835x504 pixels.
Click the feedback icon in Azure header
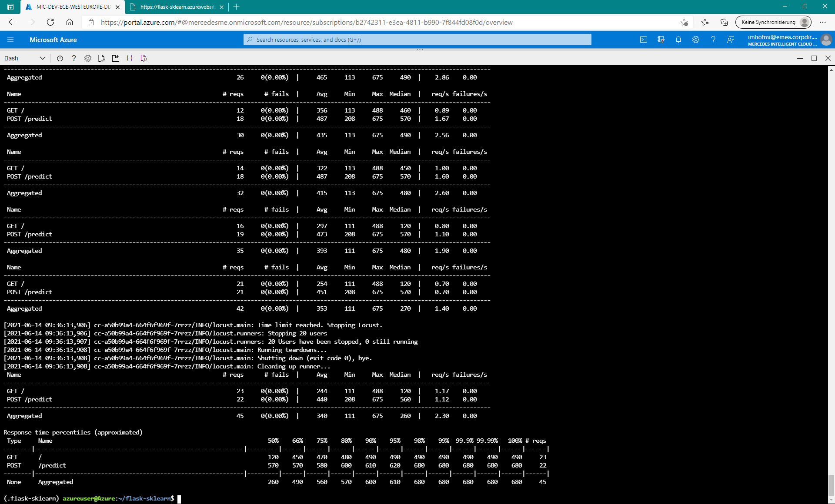coord(731,40)
